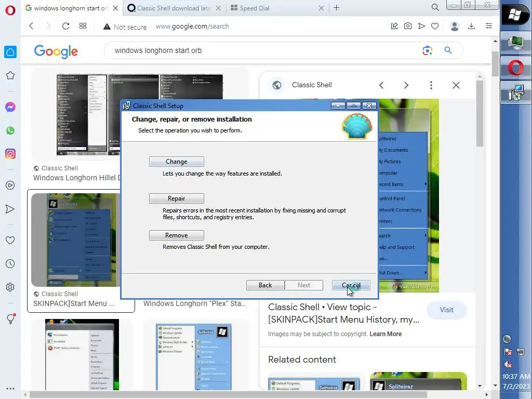Screen dimensions: 532x399
Task: Click the page vertical scrollbar thumb
Action: pyautogui.click(x=495, y=64)
